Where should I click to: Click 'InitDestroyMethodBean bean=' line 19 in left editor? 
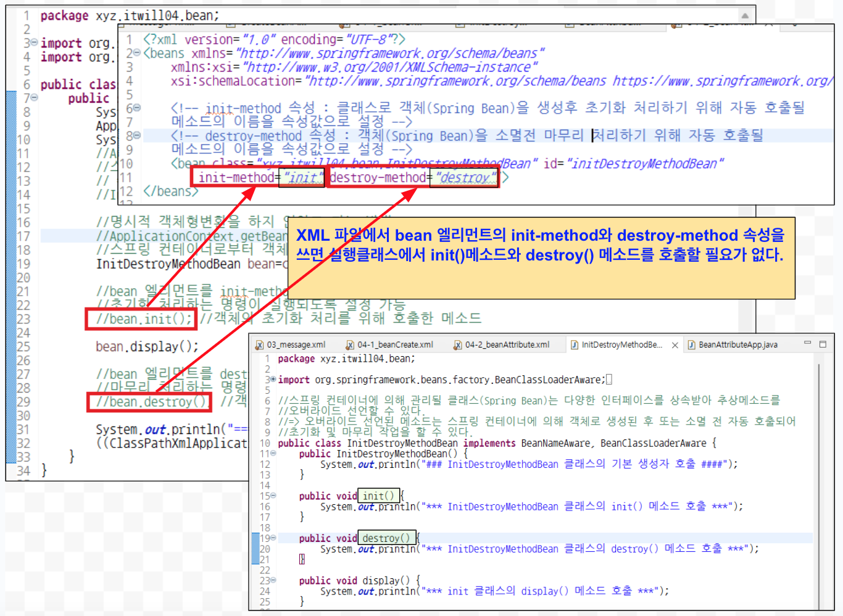(x=192, y=264)
